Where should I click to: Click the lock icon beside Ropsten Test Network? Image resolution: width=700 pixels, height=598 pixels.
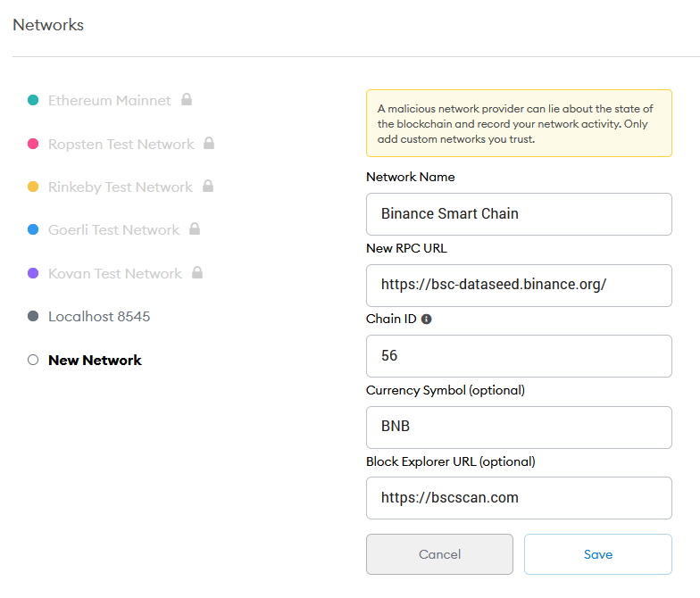coord(209,143)
